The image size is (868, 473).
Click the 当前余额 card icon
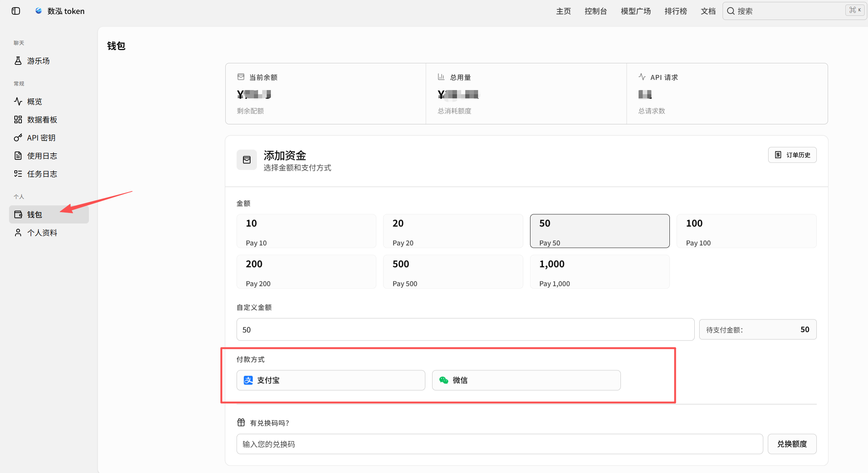click(x=241, y=77)
